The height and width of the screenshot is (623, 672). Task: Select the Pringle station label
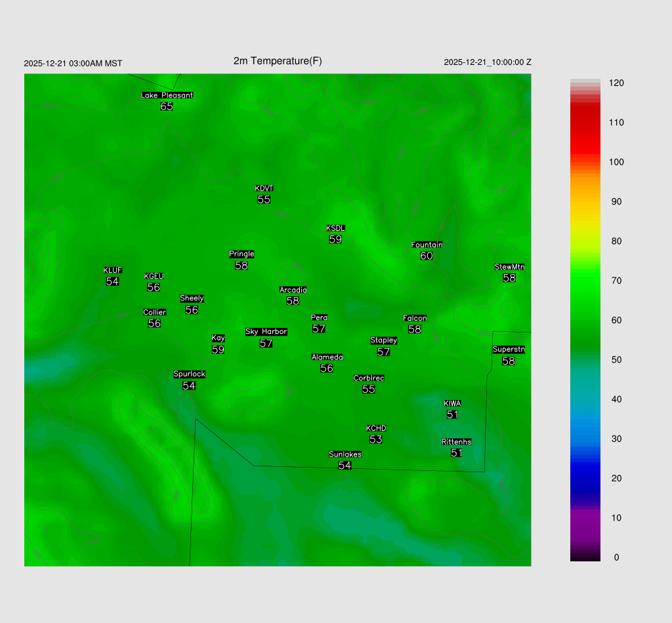click(x=241, y=254)
